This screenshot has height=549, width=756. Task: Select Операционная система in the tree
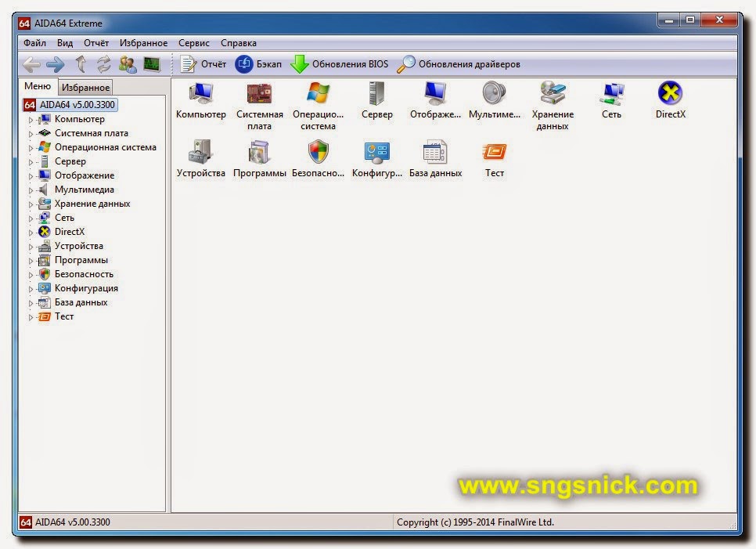point(105,147)
